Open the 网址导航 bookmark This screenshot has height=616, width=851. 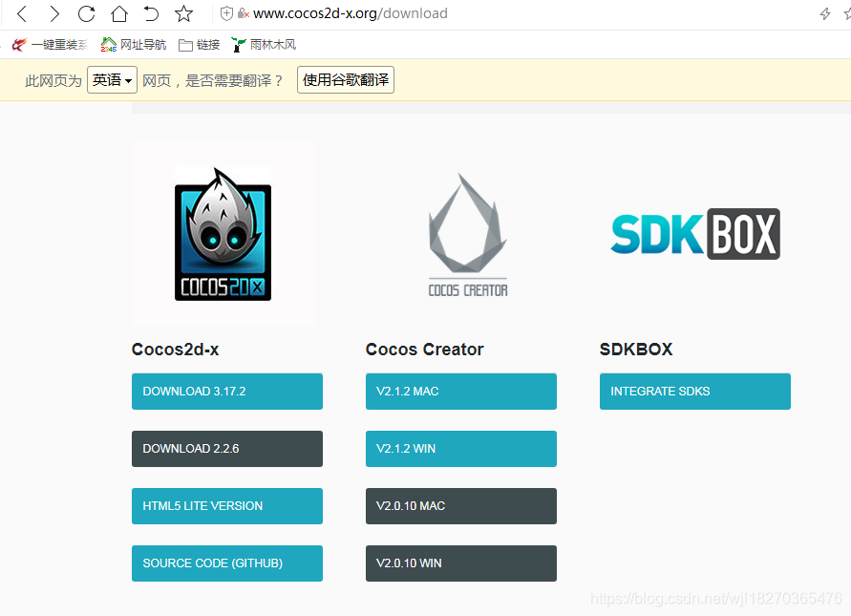pos(133,45)
